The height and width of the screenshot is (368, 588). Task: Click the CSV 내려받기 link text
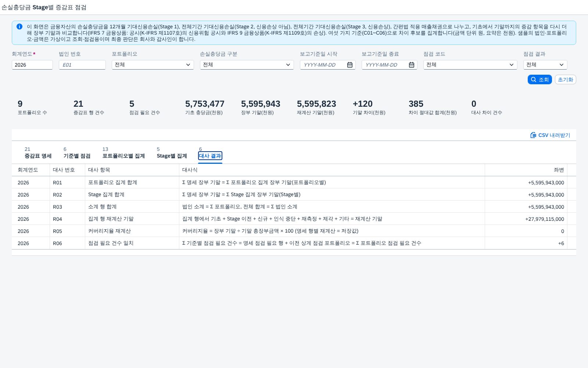[x=554, y=135]
